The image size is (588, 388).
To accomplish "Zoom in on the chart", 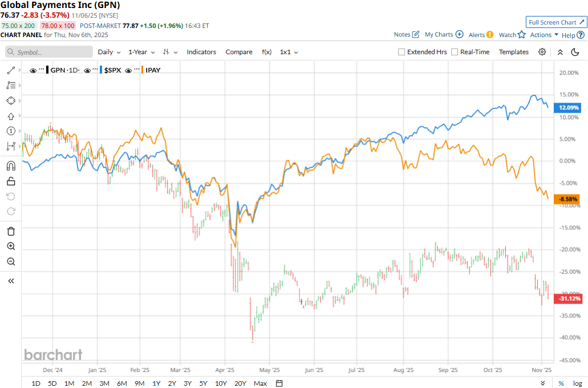I will (x=11, y=246).
